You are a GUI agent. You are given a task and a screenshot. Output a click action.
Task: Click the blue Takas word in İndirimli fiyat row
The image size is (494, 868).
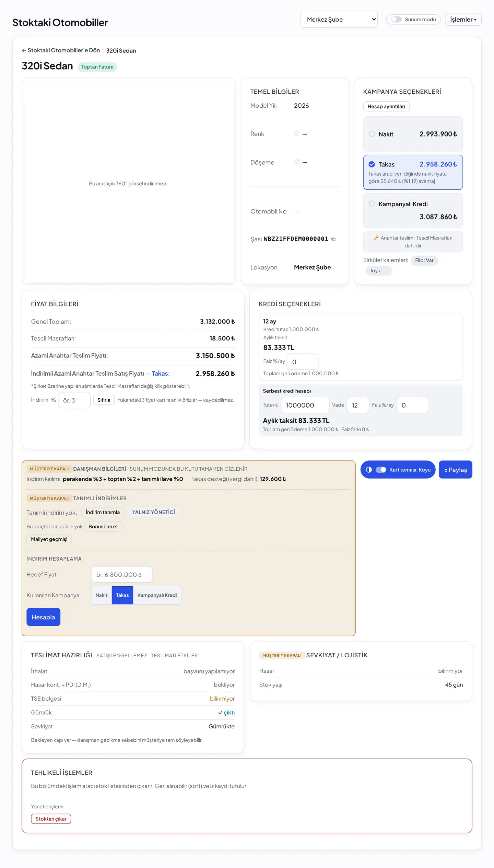[x=160, y=374]
